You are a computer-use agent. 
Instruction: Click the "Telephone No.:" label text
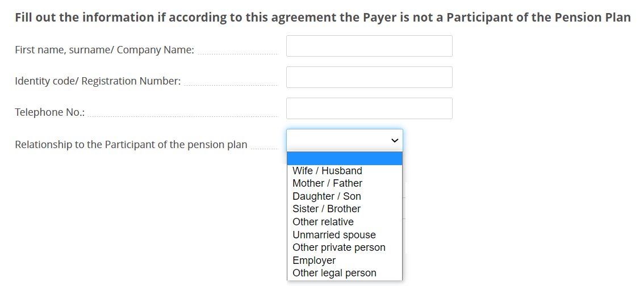coord(50,112)
